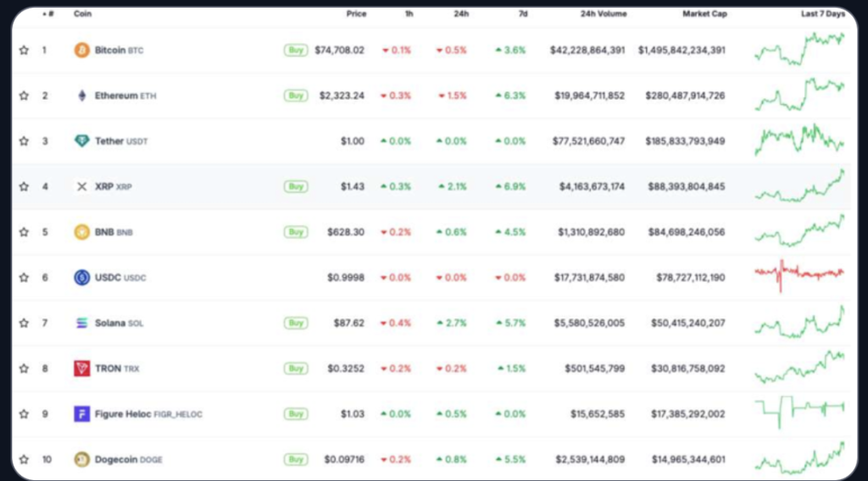Click the Buy button for Ethereum
Image resolution: width=868 pixels, height=481 pixels.
[296, 96]
